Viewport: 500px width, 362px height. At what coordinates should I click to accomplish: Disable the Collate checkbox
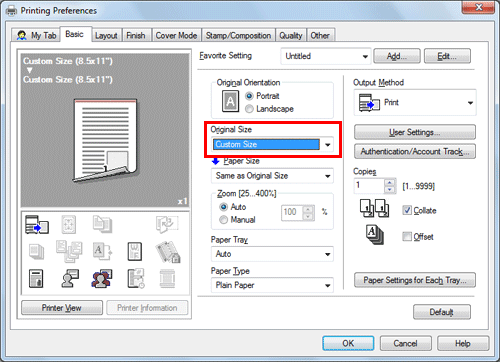click(x=407, y=210)
